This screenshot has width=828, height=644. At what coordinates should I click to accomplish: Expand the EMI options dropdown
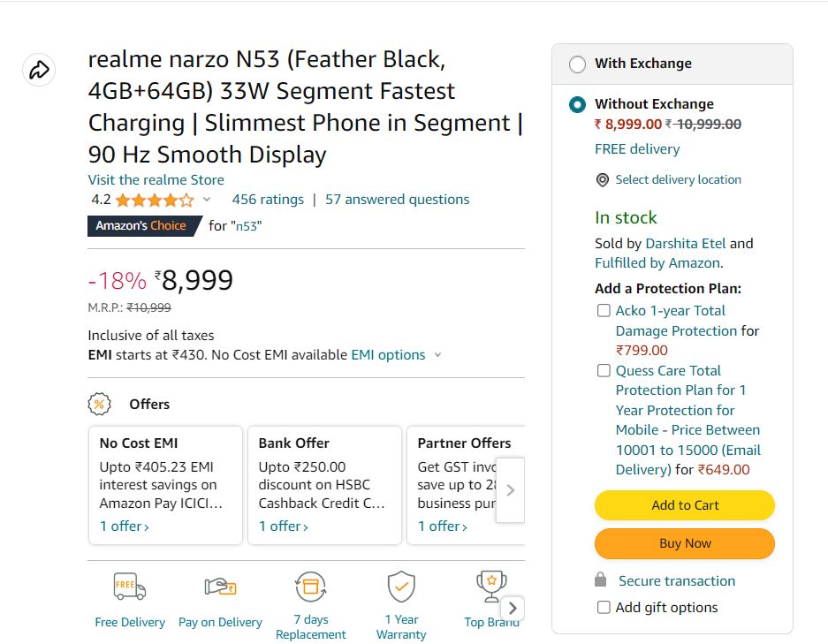pyautogui.click(x=437, y=355)
